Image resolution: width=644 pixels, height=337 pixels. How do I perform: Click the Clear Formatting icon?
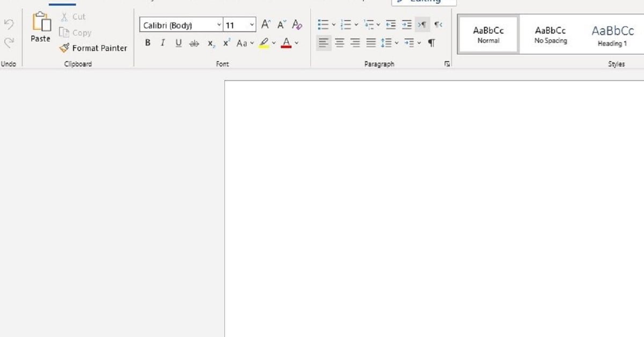297,25
